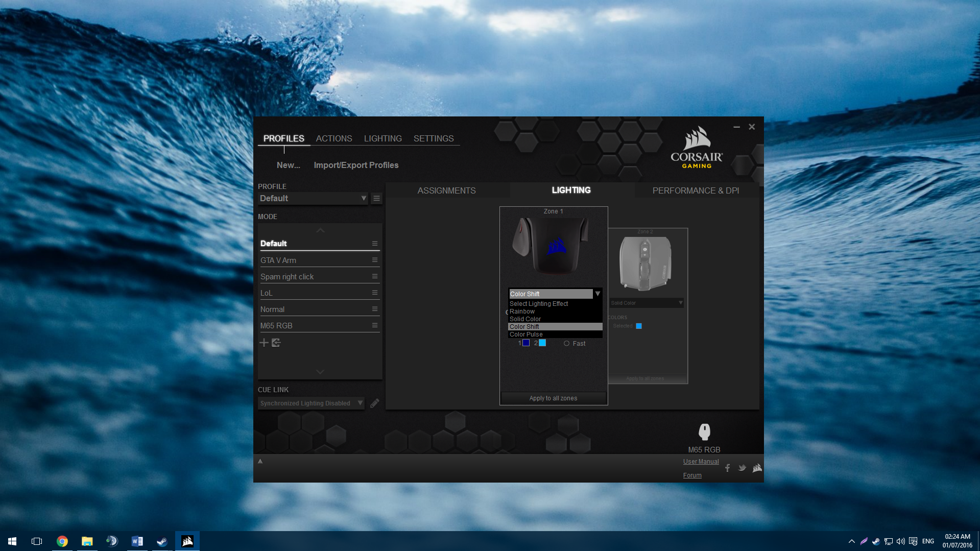Open the Forum link
The height and width of the screenshot is (551, 980).
[x=692, y=475]
